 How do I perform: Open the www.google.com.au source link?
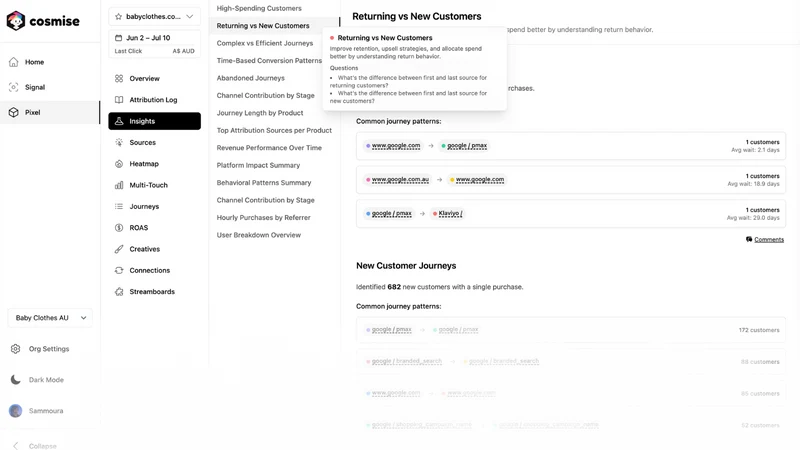400,180
